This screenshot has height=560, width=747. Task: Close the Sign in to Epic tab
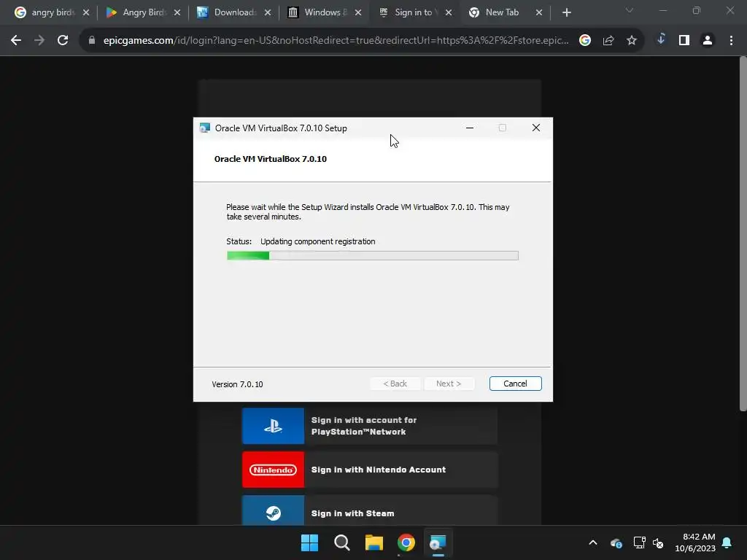(449, 12)
